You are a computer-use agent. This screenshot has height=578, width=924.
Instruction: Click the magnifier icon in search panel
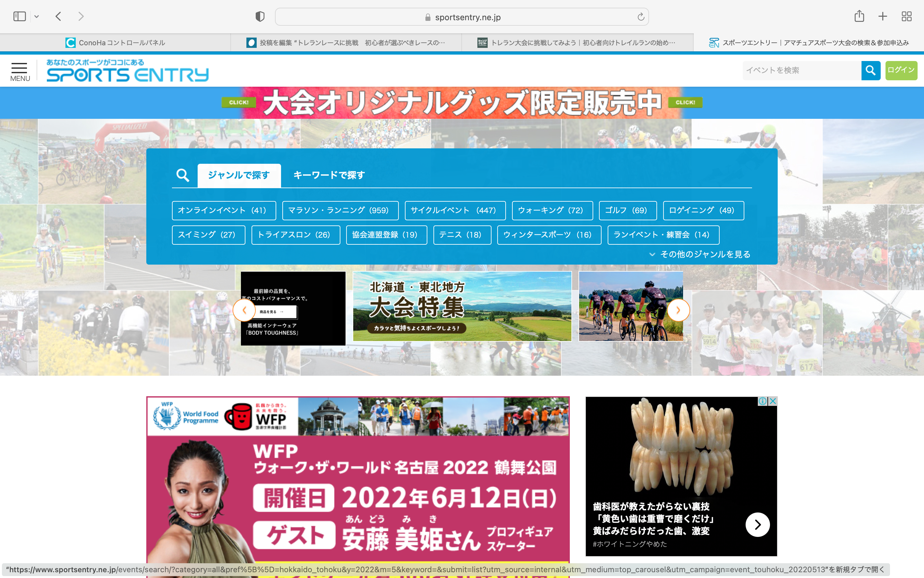coord(183,175)
